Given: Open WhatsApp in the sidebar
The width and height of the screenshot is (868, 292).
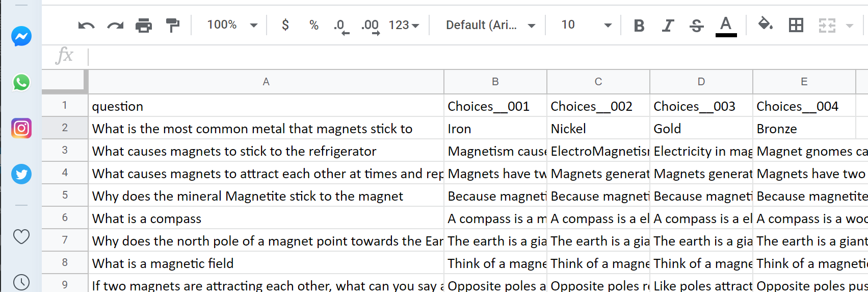Looking at the screenshot, I should coord(21,82).
